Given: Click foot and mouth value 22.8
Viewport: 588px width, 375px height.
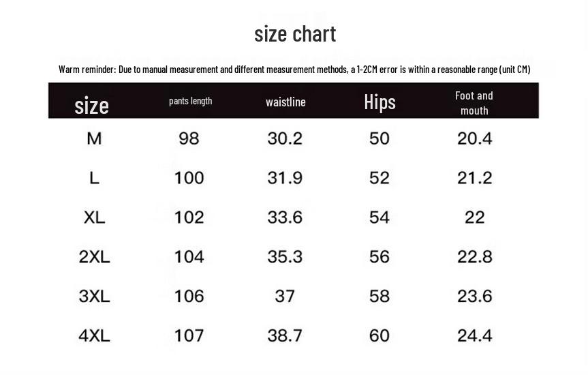Looking at the screenshot, I should [474, 257].
